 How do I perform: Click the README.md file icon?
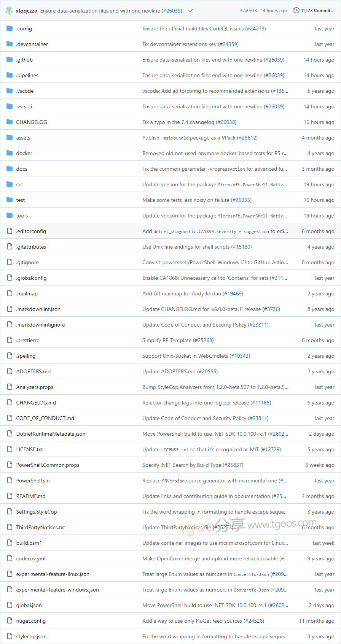tap(10, 496)
